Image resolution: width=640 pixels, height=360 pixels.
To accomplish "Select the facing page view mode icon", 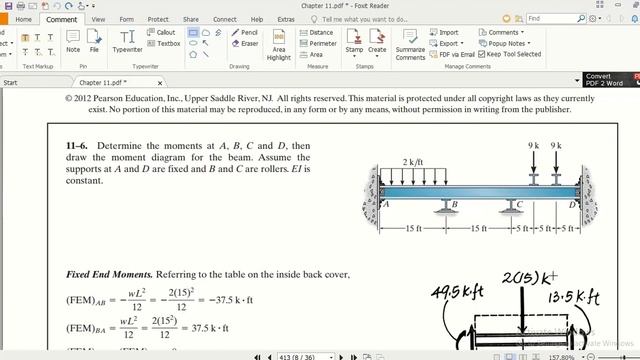I will [523, 357].
